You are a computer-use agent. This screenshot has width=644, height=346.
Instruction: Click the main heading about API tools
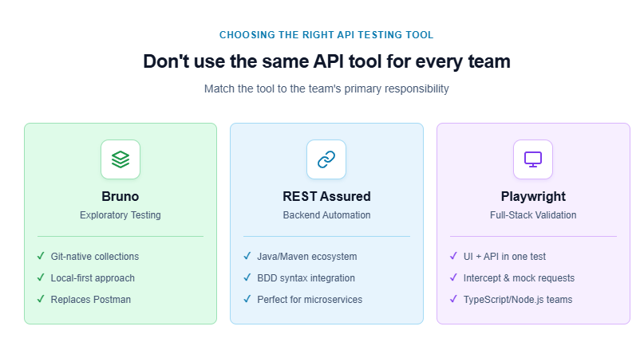[x=326, y=61]
